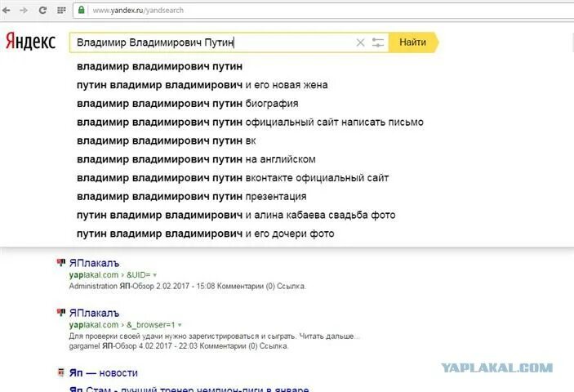Open advanced search settings sliders icon
The width and height of the screenshot is (574, 392).
(378, 42)
